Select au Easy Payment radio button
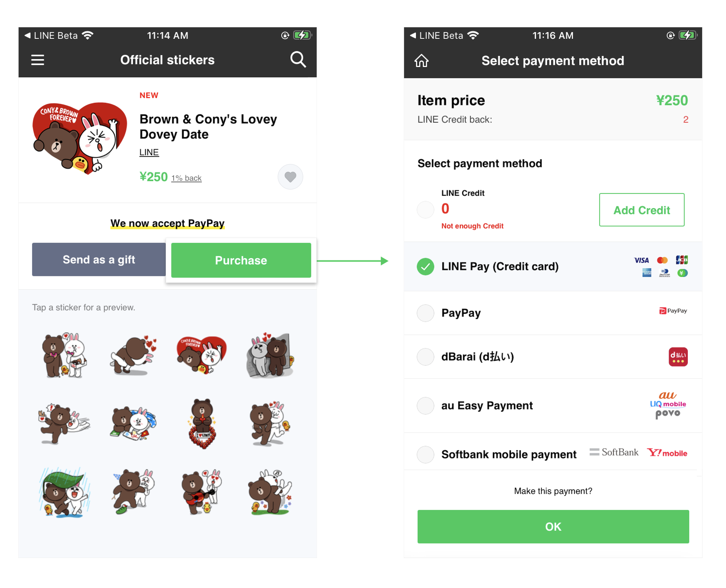 click(425, 405)
